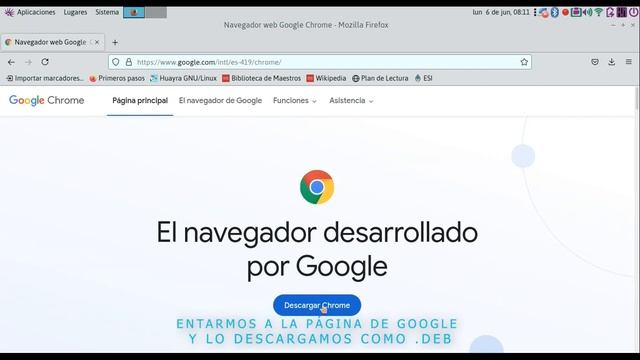
Task: Click the URL address bar
Action: tap(320, 62)
